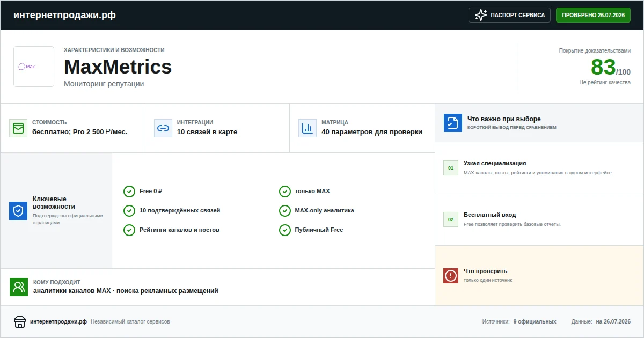Click the shield icon beside Ключевые возможности
644x338 pixels.
18,211
